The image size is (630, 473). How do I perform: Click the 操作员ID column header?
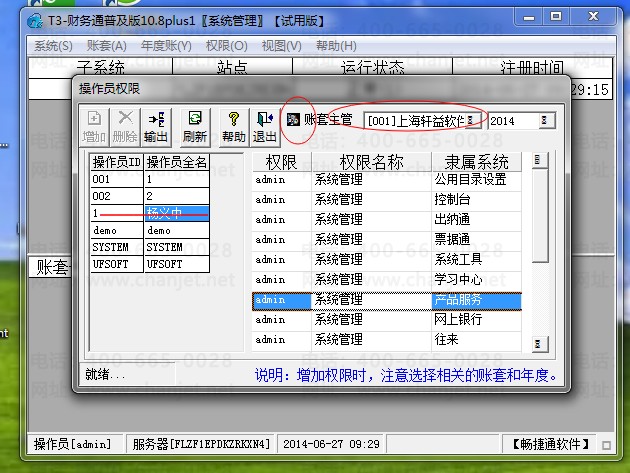(x=117, y=162)
